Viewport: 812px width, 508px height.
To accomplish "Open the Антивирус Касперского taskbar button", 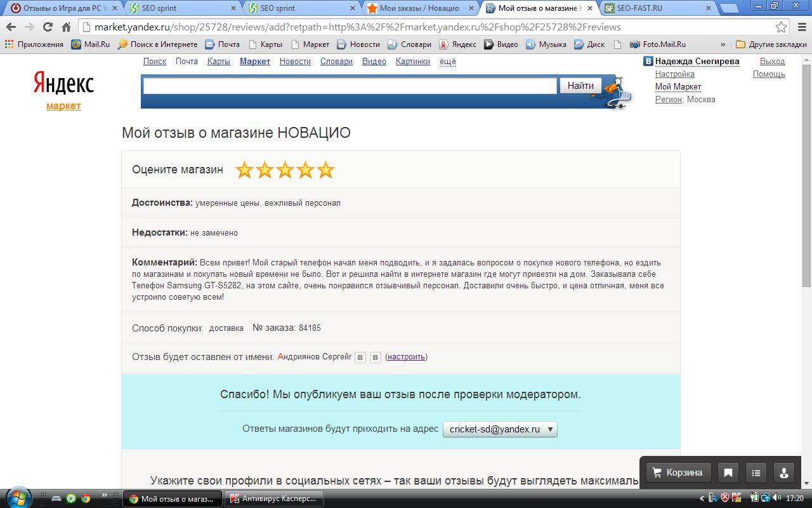I will (x=275, y=498).
